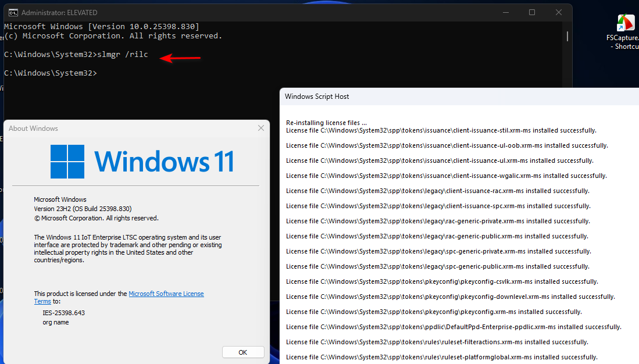Select pkeyconfig.xrm-ms license line
This screenshot has width=639, height=364.
434,312
